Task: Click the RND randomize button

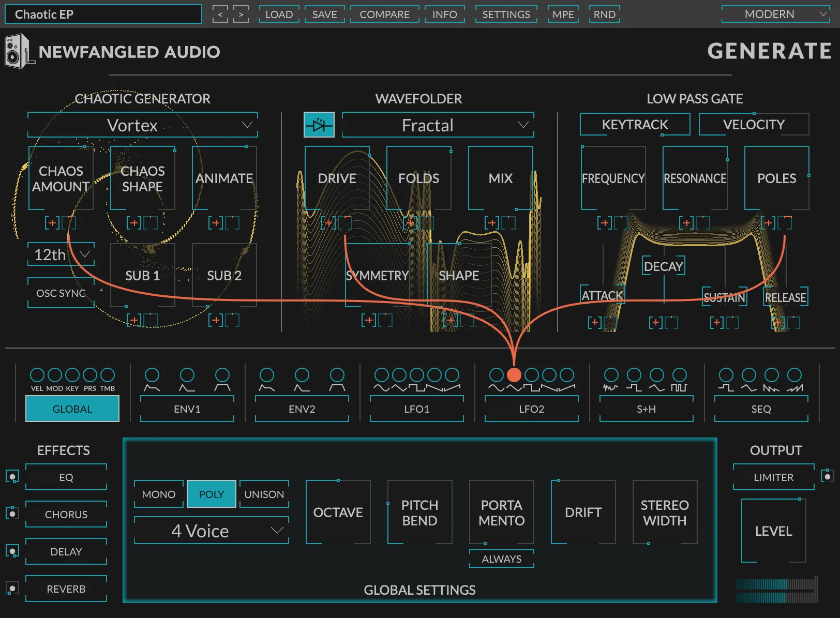Action: tap(604, 14)
